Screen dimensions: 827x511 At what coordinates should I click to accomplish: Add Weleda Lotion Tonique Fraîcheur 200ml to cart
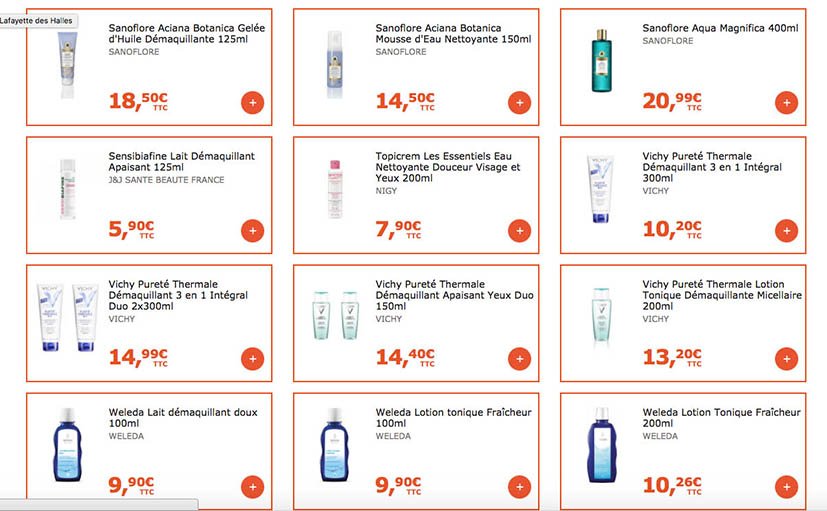tap(786, 486)
